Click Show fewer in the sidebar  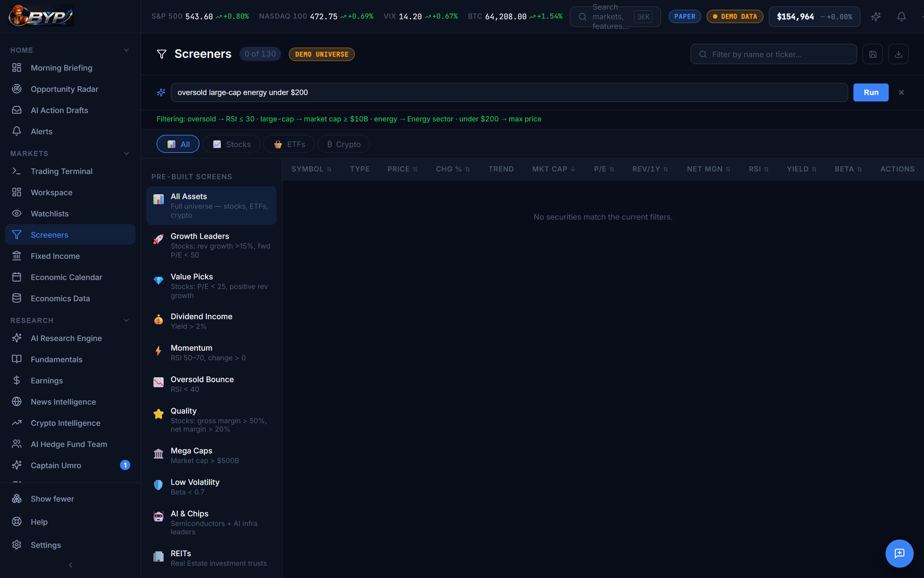(x=70, y=499)
